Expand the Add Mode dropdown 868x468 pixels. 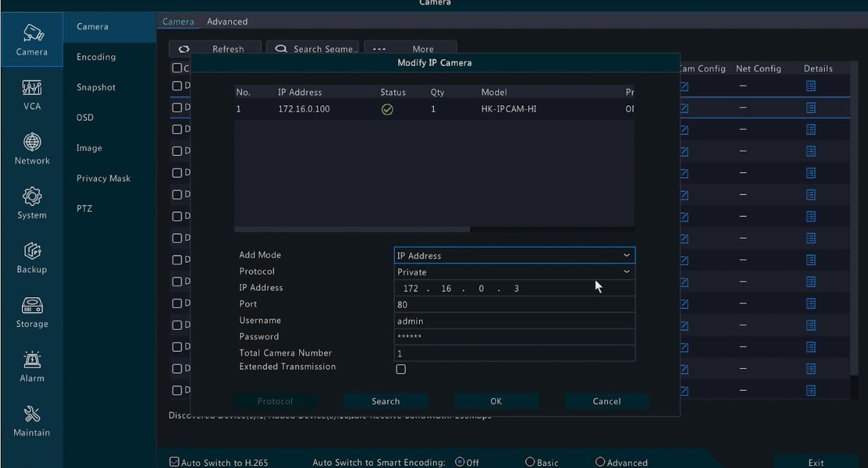(x=627, y=256)
